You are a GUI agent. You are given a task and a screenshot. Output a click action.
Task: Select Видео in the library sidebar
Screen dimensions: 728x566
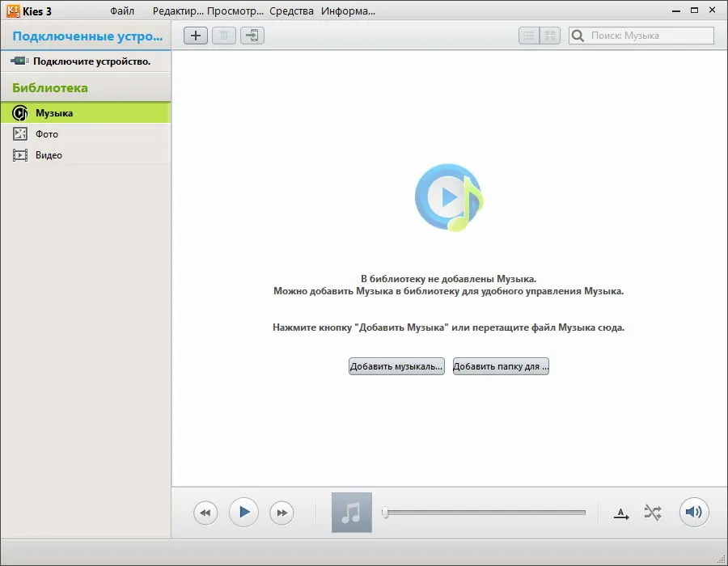click(x=86, y=155)
